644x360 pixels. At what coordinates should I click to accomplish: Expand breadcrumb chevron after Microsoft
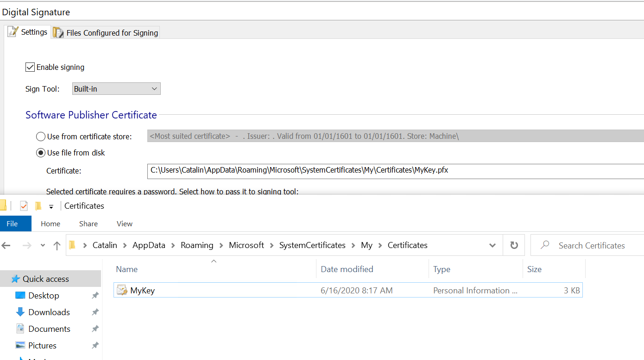[x=271, y=245]
